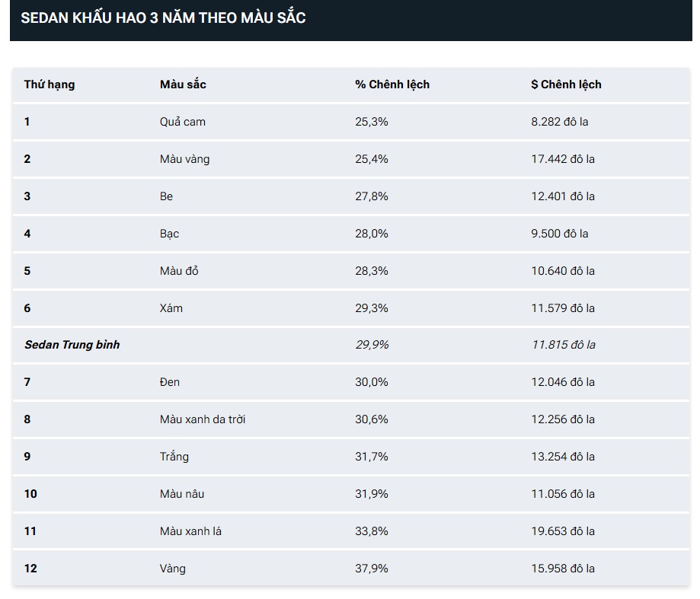700x599 pixels.
Task: Select the 'Màu xanh lá' entry
Action: pos(190,531)
